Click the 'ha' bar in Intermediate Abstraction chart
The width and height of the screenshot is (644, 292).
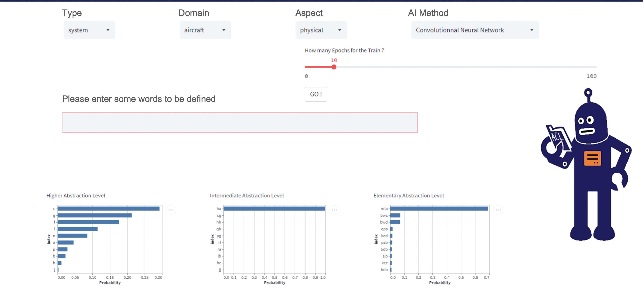274,209
